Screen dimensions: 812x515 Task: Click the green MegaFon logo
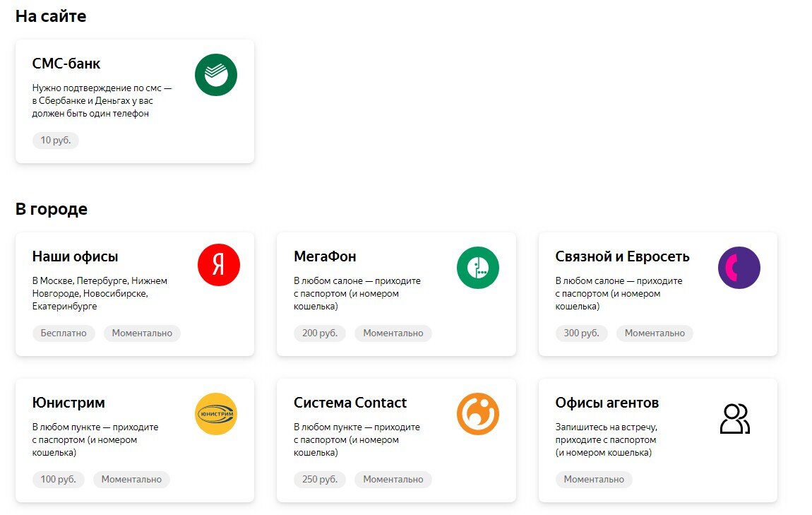click(x=477, y=267)
